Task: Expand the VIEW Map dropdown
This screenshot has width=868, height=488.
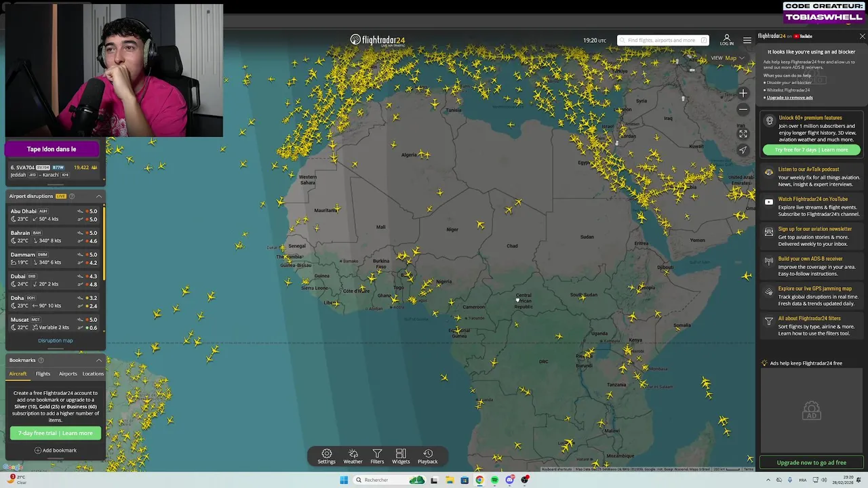Action: pos(727,58)
